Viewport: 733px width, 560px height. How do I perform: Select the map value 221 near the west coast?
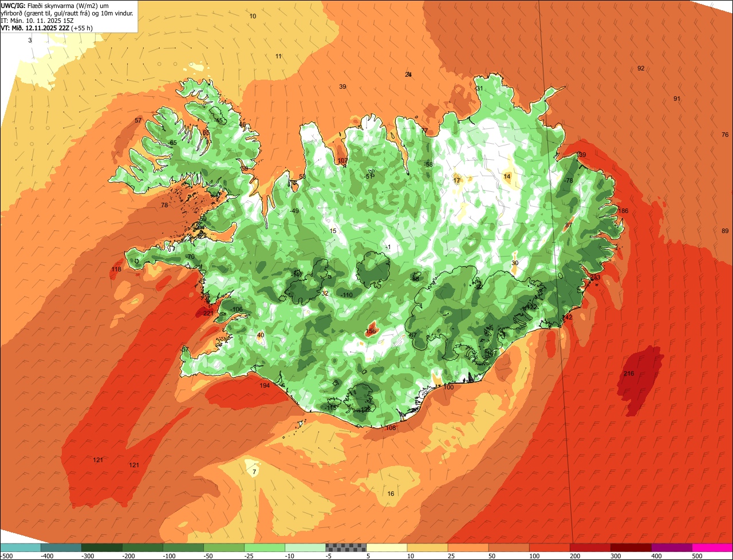coord(208,313)
